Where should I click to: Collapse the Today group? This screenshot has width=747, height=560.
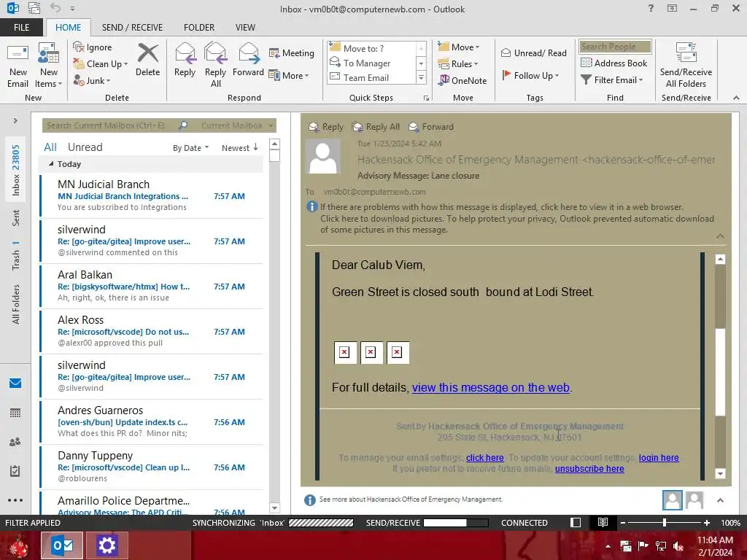(x=51, y=164)
